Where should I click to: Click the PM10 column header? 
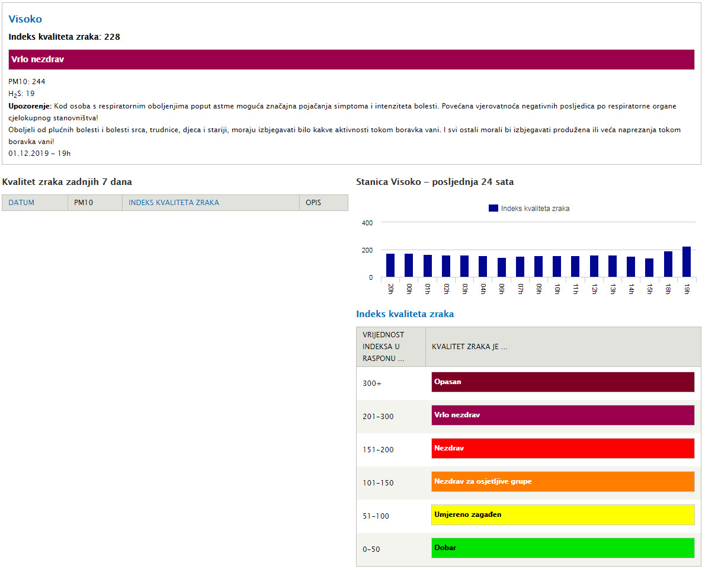point(84,203)
